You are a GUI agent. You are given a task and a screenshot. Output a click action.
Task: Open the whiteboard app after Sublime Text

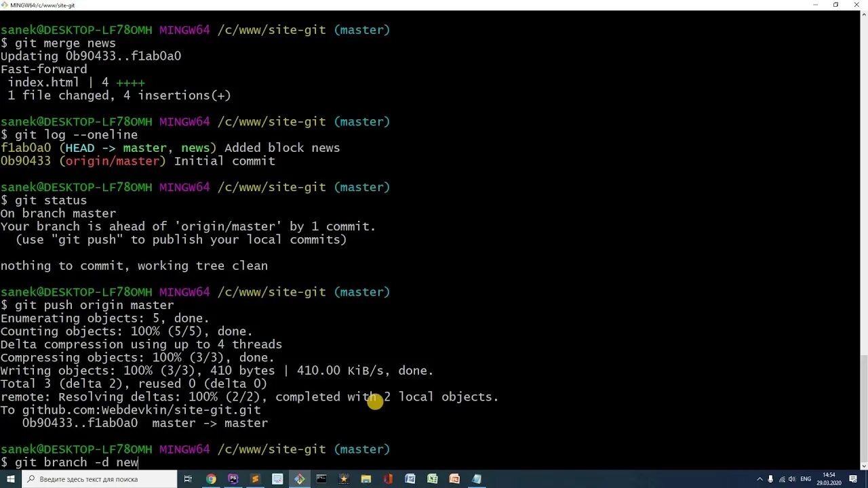point(277,479)
